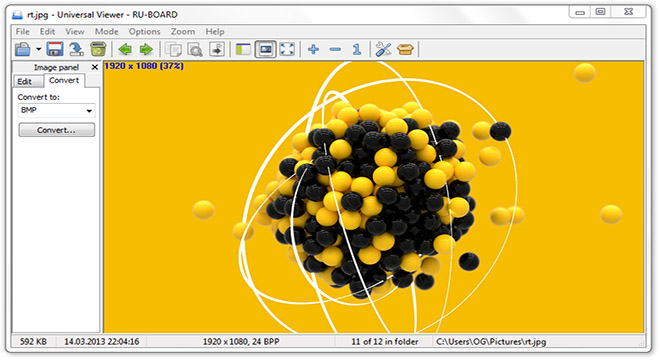Switch to full screen view icon

[287, 49]
